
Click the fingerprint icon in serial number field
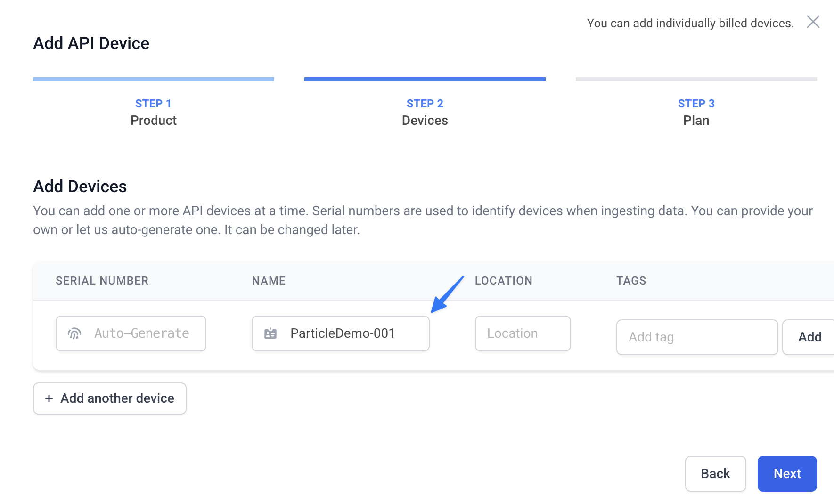coord(74,333)
